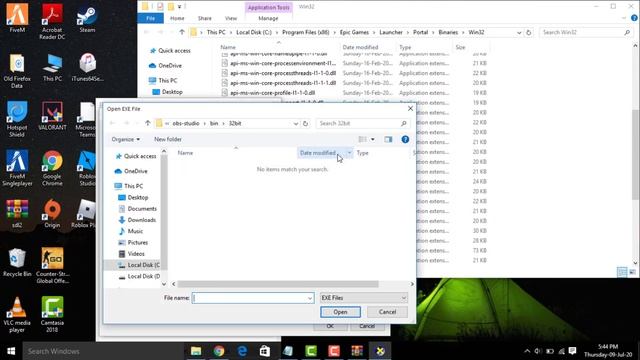Open iTunes64Setup desktop icon
This screenshot has width=640, height=360.
point(87,67)
